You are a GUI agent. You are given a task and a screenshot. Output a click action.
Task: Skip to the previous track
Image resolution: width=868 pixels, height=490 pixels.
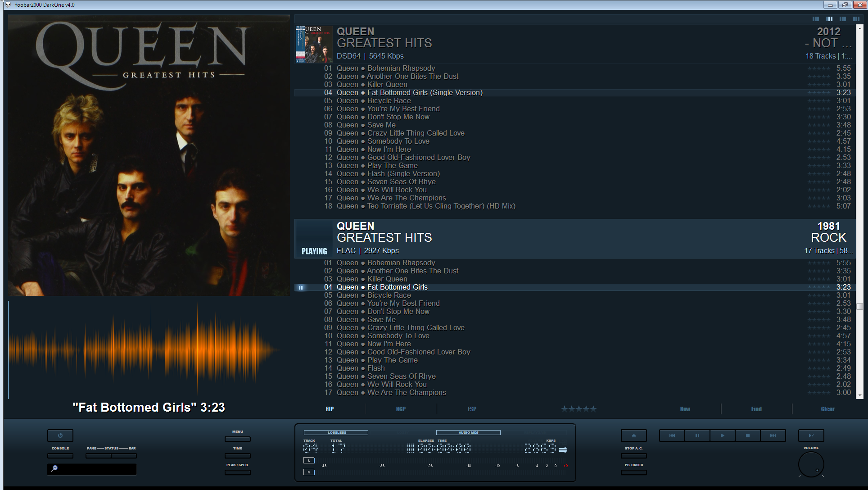[672, 436]
